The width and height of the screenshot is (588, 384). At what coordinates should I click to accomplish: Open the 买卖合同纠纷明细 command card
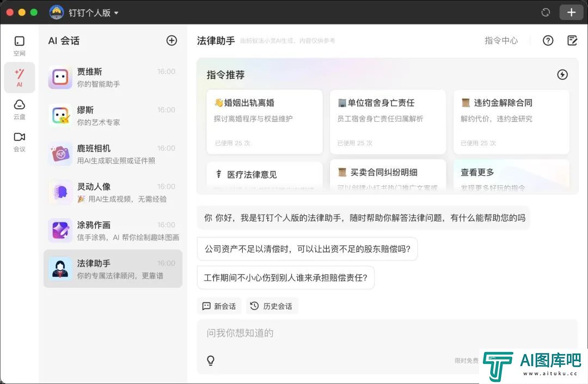[x=388, y=174]
